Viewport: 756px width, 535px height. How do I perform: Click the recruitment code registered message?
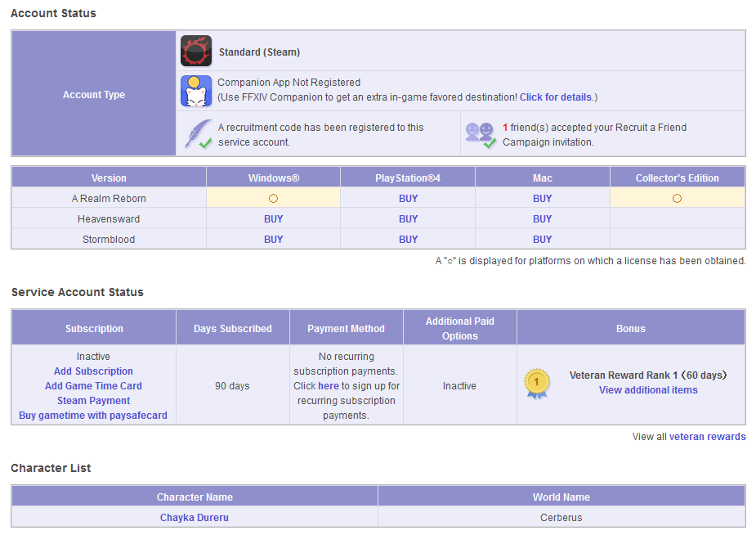320,135
